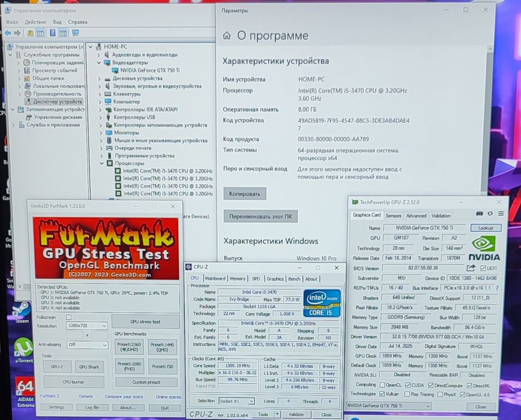The width and height of the screenshot is (521, 420).
Task: Switch to the SPD tab in CPU-Z
Action: pyautogui.click(x=256, y=279)
